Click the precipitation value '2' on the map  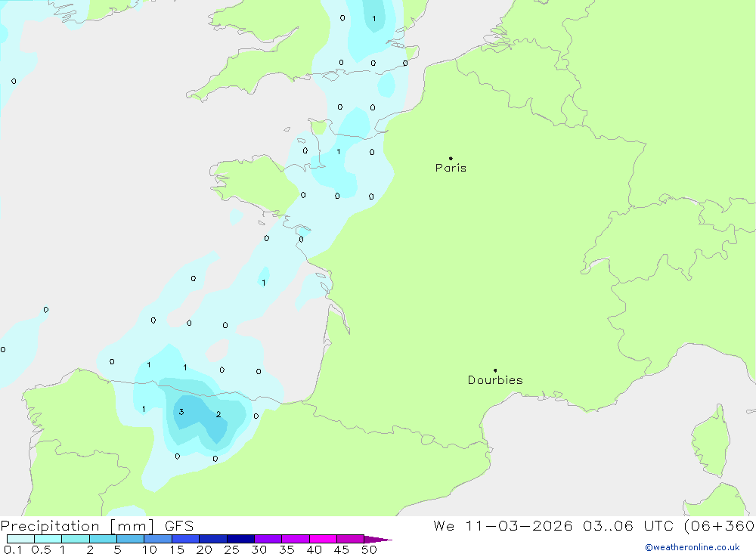click(218, 414)
